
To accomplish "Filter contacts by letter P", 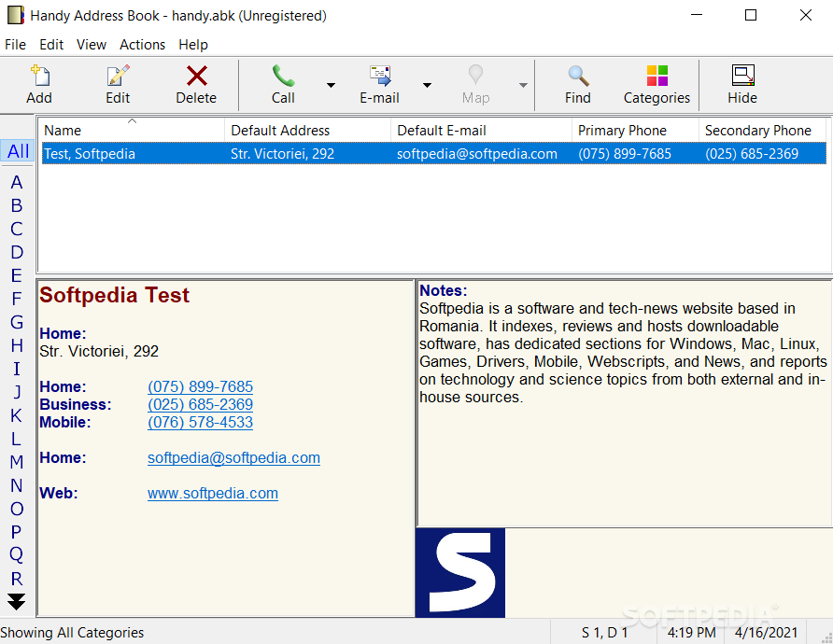I will coord(17,532).
